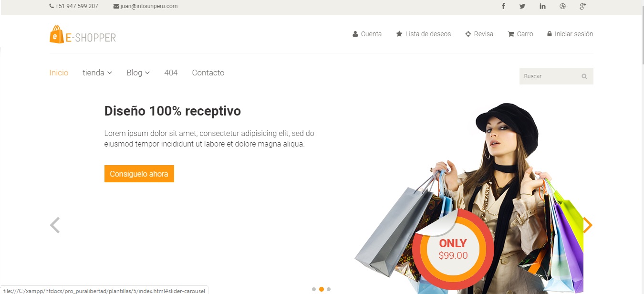Viewport: 644px width, 294px height.
Task: Open the LinkedIn social icon
Action: pos(542,6)
